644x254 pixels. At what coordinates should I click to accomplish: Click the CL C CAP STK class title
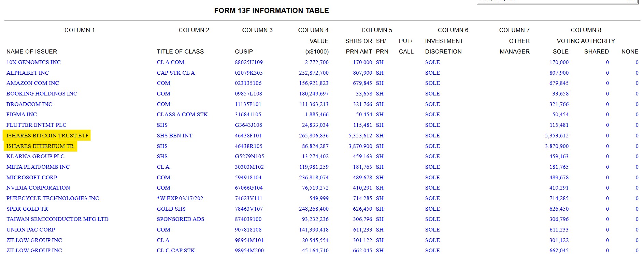tap(176, 251)
